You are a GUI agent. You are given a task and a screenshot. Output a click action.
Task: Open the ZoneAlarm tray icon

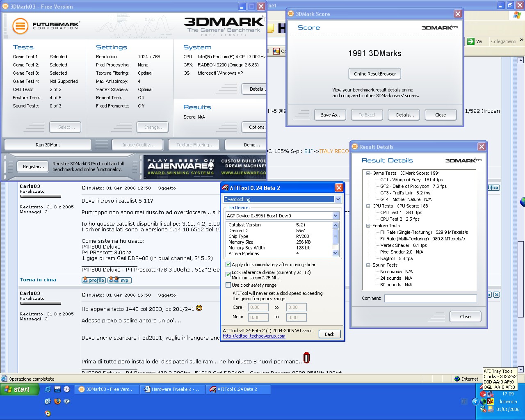point(491,402)
